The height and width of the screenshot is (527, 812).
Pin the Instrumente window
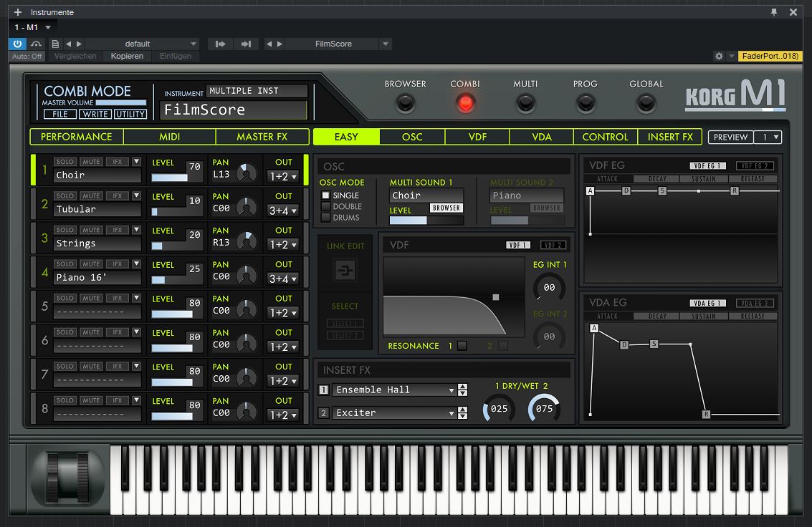pos(774,12)
